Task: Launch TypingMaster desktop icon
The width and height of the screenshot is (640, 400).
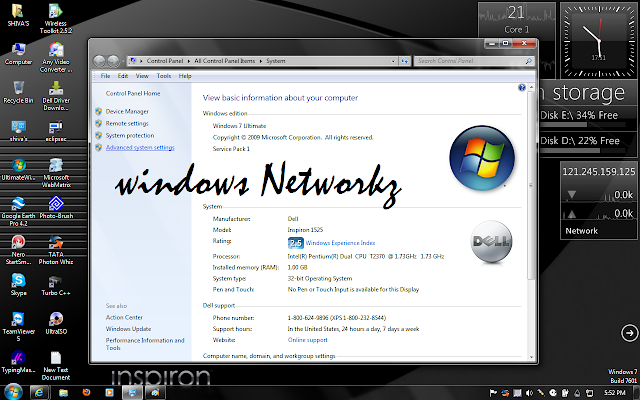Action: [18, 362]
